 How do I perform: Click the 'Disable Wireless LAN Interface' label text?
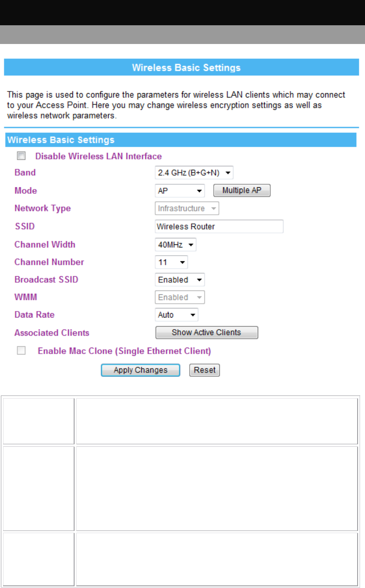click(x=99, y=156)
